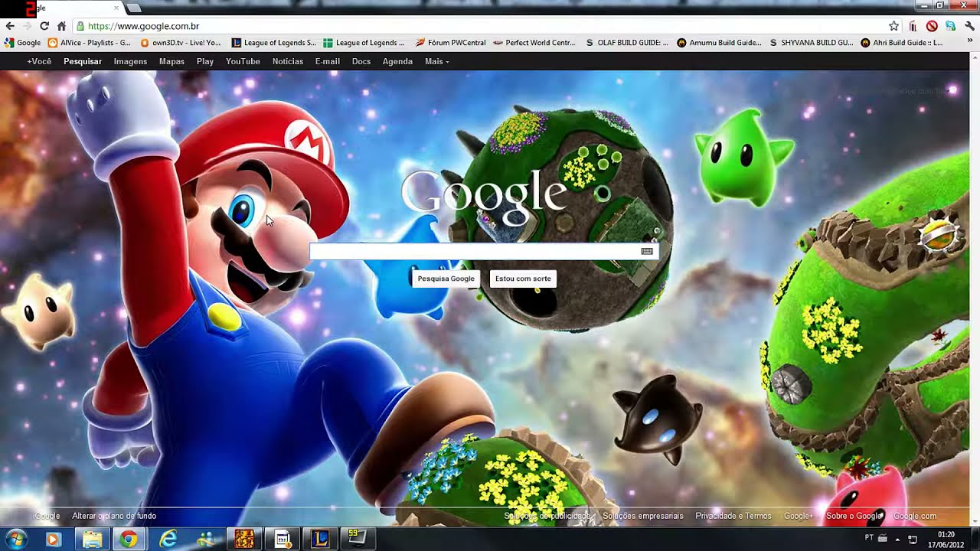Open the Google.com footer link

click(915, 516)
